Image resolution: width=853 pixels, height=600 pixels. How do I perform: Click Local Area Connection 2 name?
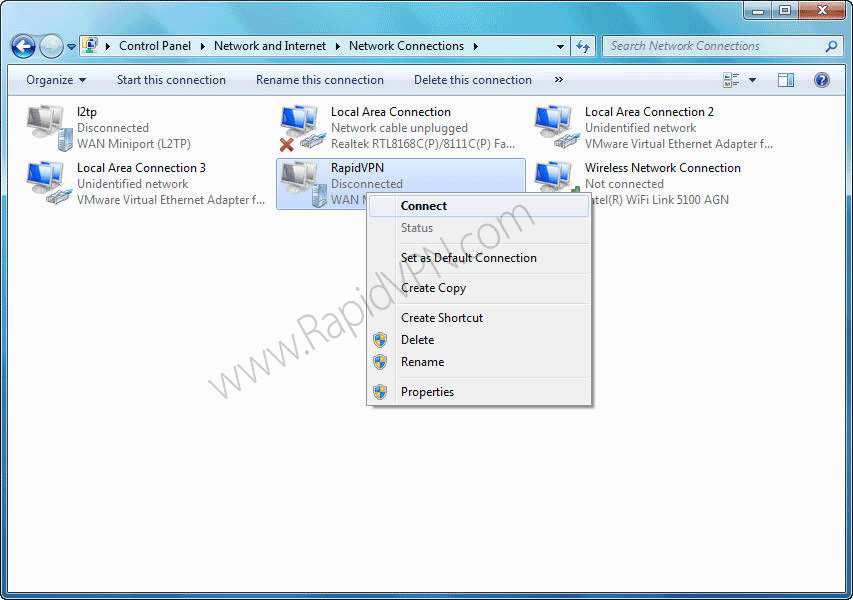(649, 112)
